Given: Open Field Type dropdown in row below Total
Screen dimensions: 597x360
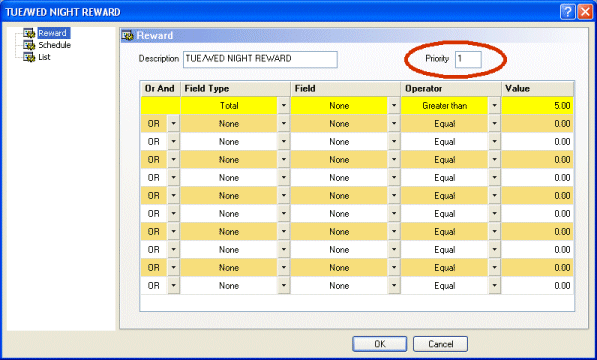Looking at the screenshot, I should tap(284, 124).
